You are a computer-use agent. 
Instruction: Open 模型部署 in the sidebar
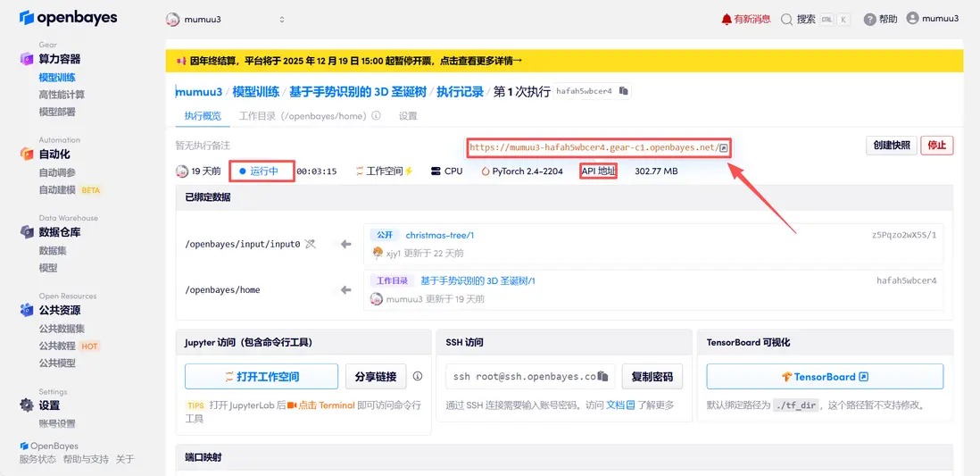(57, 112)
